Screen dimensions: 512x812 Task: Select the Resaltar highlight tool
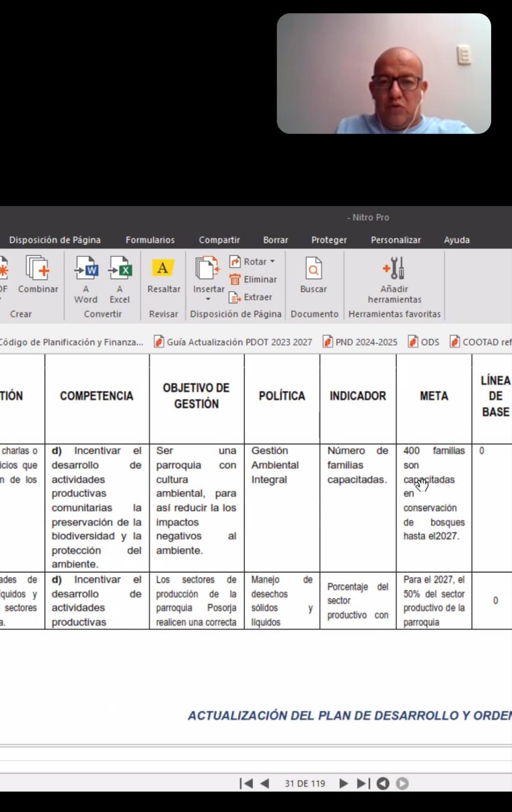point(163,268)
